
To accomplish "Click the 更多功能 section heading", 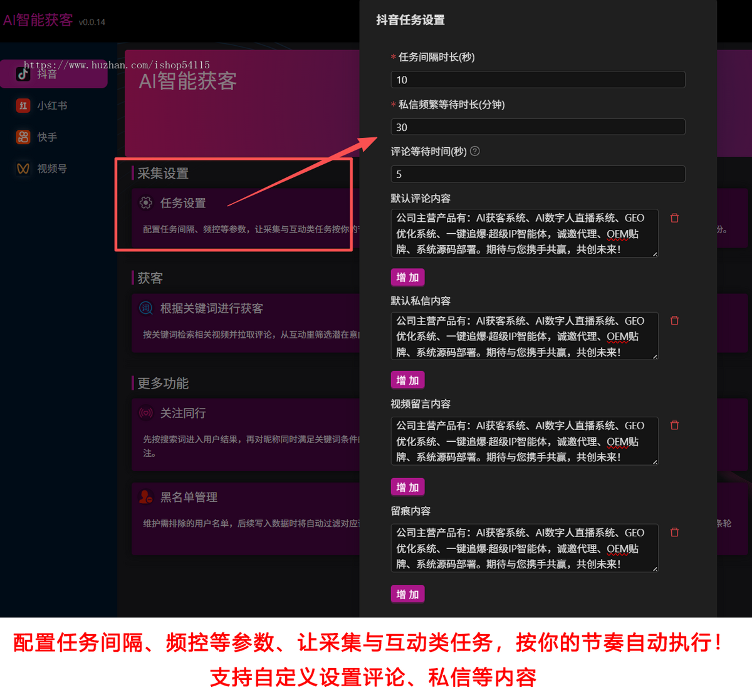I will (163, 383).
